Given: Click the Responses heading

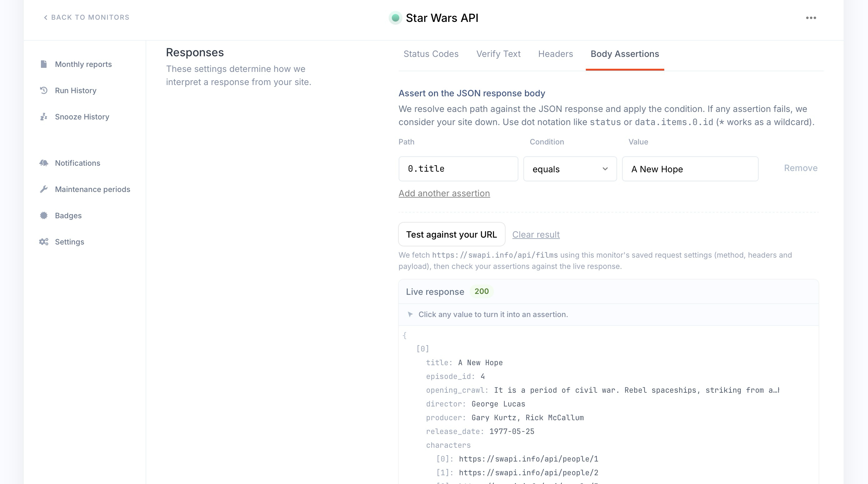Looking at the screenshot, I should tap(195, 53).
